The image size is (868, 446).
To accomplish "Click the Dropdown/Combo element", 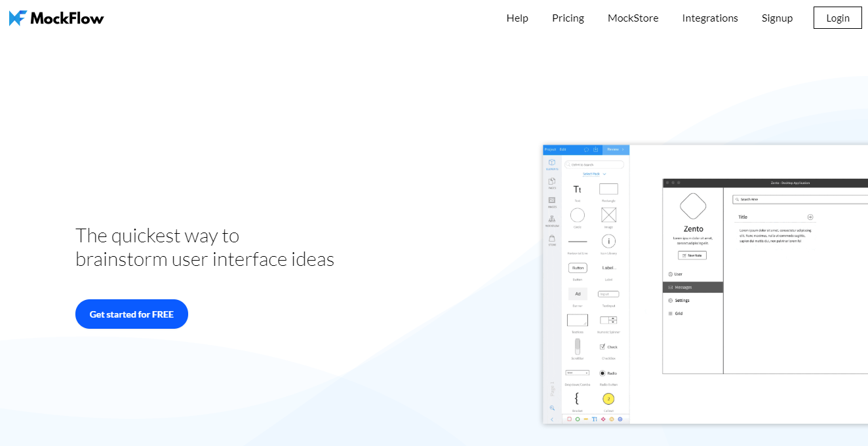I will tap(577, 373).
